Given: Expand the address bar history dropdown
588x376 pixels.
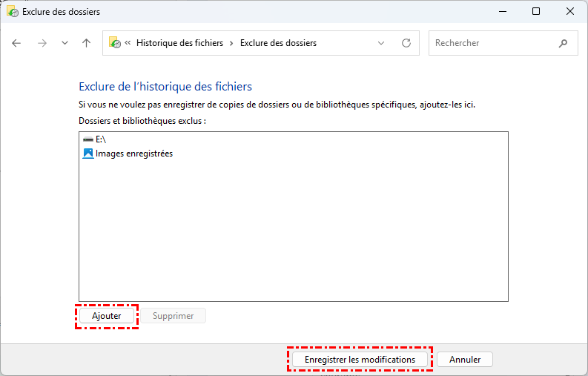Looking at the screenshot, I should (381, 43).
